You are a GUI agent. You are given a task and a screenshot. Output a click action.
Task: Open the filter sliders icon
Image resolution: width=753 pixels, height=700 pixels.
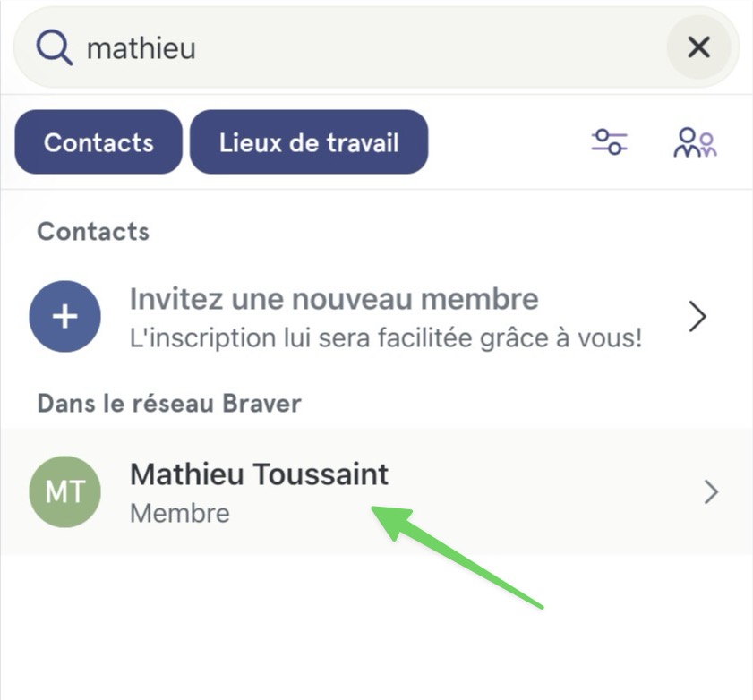pyautogui.click(x=610, y=142)
